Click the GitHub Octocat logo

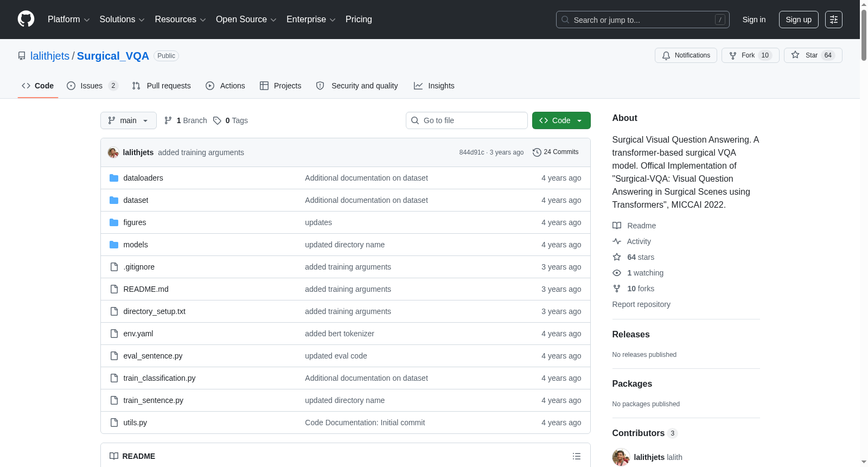click(x=26, y=19)
